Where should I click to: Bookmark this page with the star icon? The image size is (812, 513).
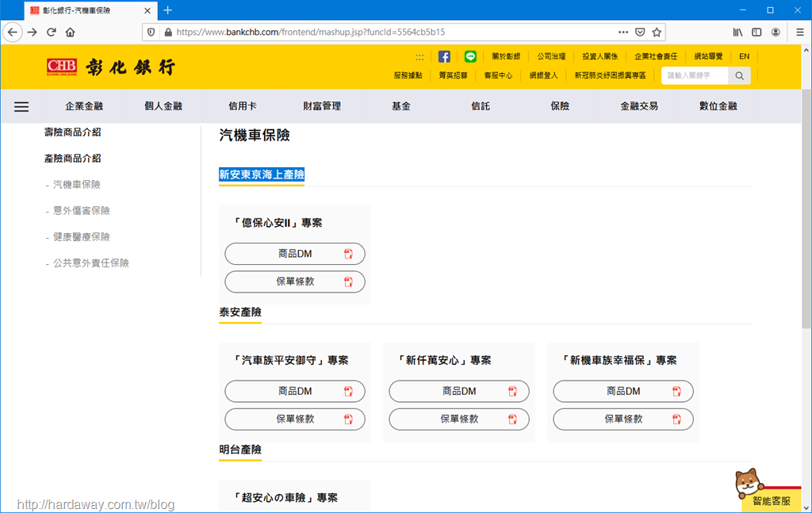tap(657, 32)
